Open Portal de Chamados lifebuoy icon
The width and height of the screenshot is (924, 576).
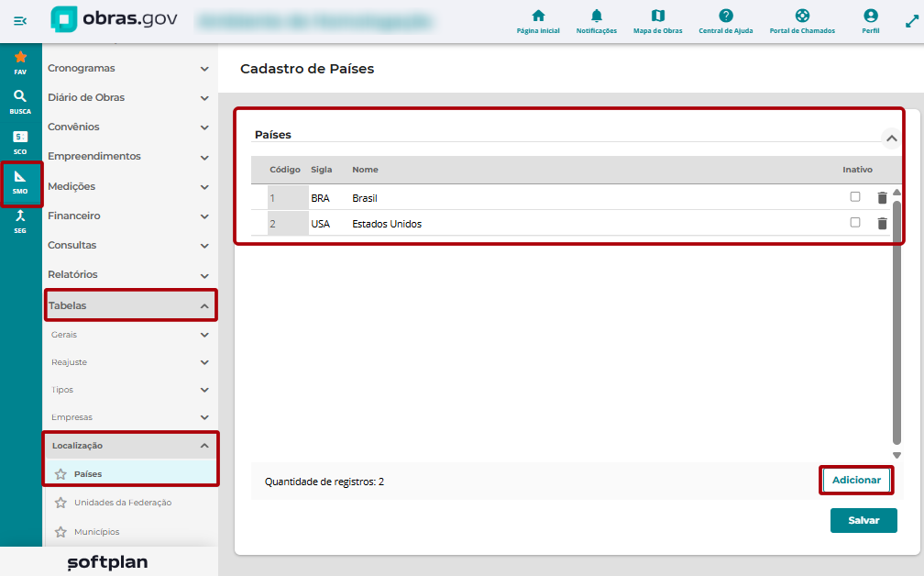tap(802, 16)
